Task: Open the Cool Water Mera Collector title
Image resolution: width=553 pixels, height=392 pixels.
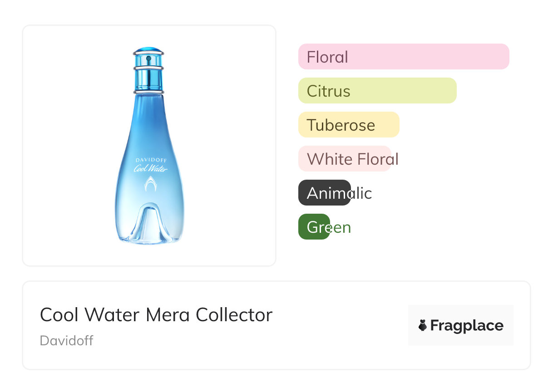Action: point(156,315)
